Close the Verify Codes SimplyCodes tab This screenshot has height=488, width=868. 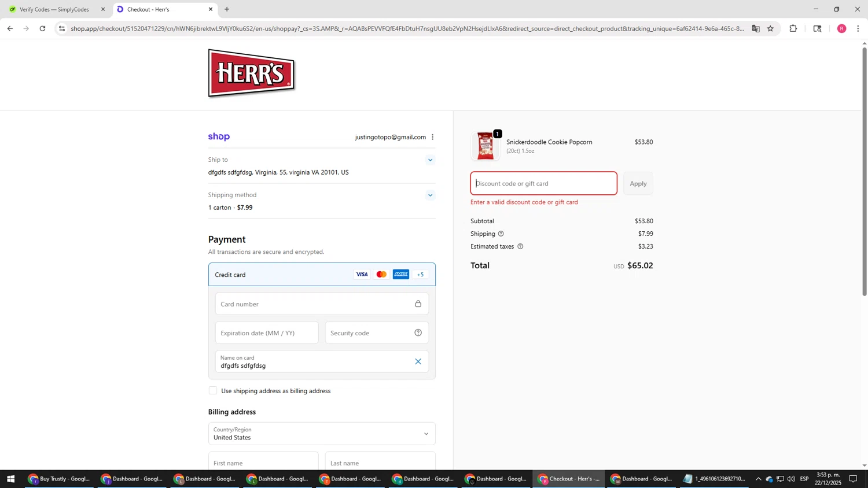pyautogui.click(x=103, y=9)
